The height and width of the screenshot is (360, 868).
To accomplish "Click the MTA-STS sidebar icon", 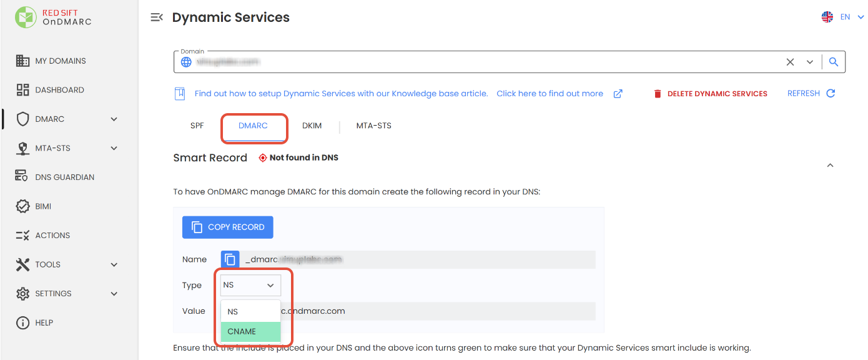I will [x=22, y=148].
